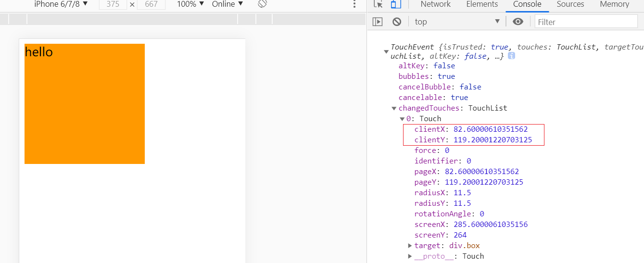The height and width of the screenshot is (263, 644).
Task: Click the rotate device orientation icon
Action: (x=262, y=4)
